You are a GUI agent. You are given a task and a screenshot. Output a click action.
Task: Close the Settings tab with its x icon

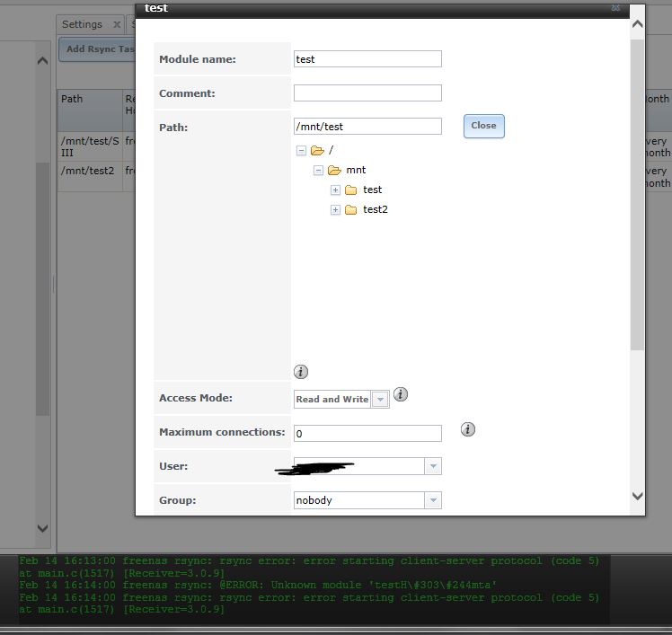(x=117, y=25)
